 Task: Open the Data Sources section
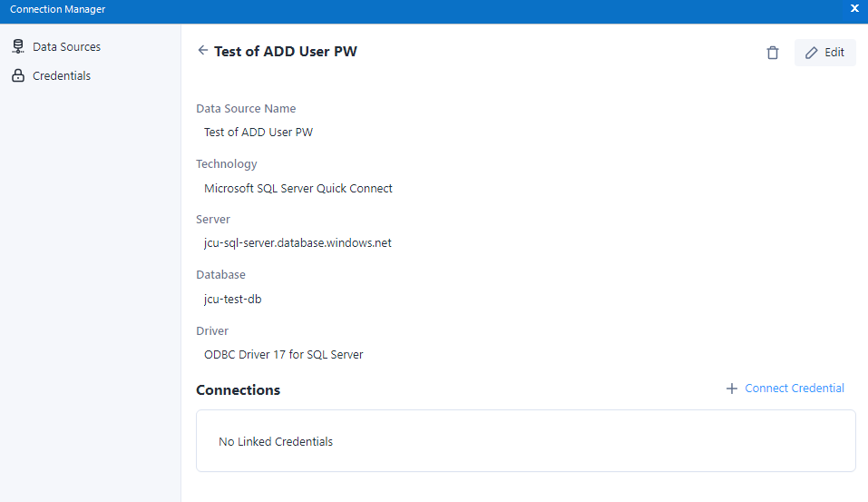click(x=66, y=46)
